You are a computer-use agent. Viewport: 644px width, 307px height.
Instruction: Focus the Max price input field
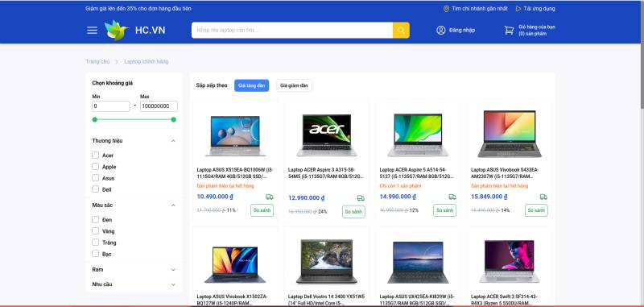click(159, 106)
